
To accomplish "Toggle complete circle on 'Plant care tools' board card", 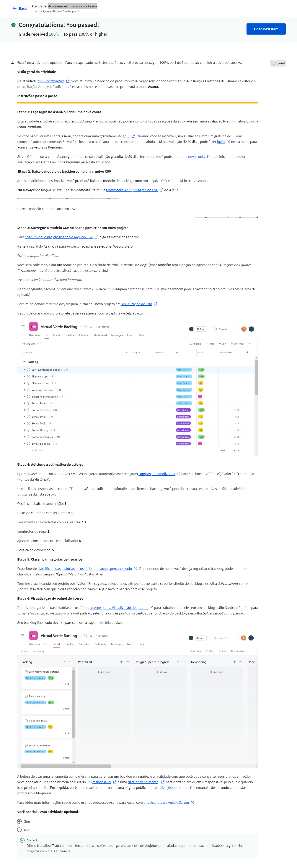I will (x=26, y=721).
